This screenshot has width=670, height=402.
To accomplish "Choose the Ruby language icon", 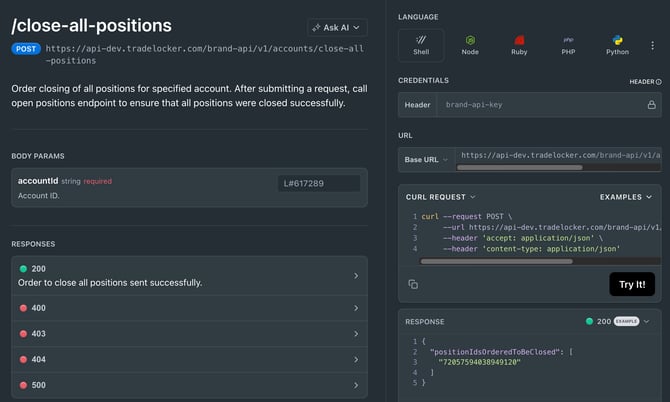I will 519,45.
